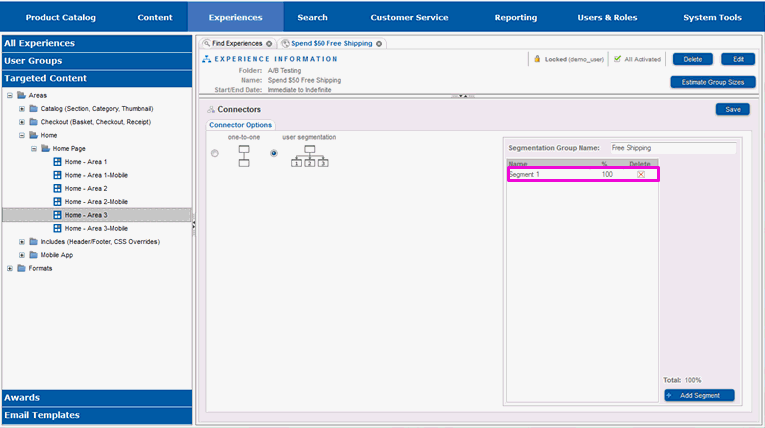Open the System Tools menu

coord(712,18)
